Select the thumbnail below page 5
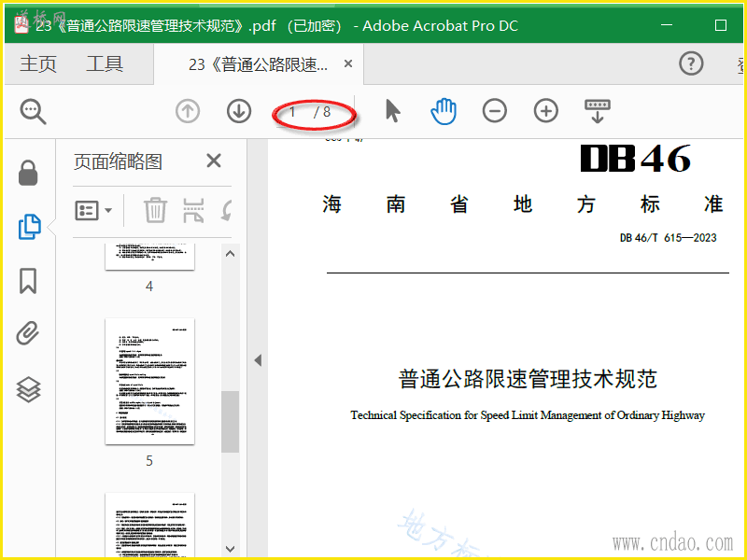The height and width of the screenshot is (560, 747). click(149, 525)
